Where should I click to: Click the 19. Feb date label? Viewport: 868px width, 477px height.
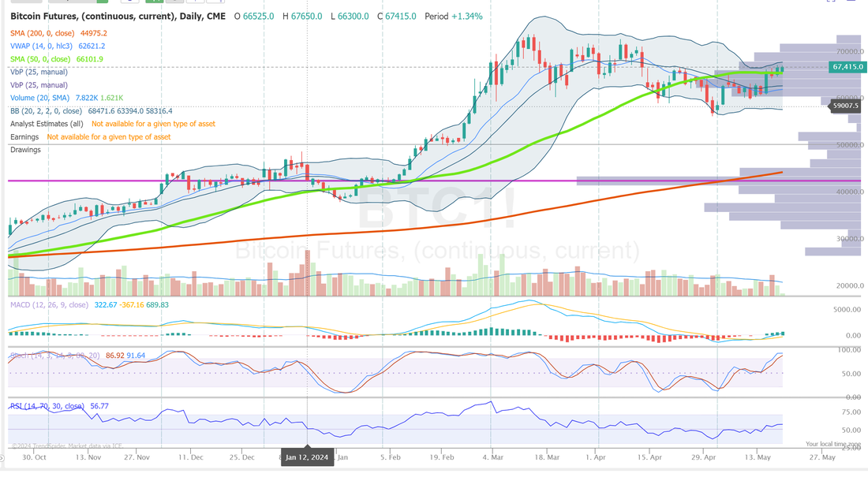click(442, 457)
